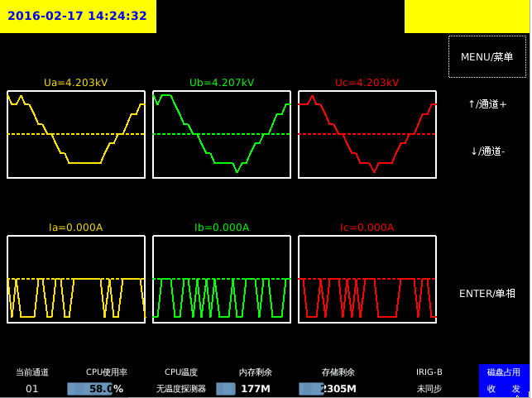The width and height of the screenshot is (532, 398).
Task: Click the current channel number 01
Action: click(x=32, y=389)
